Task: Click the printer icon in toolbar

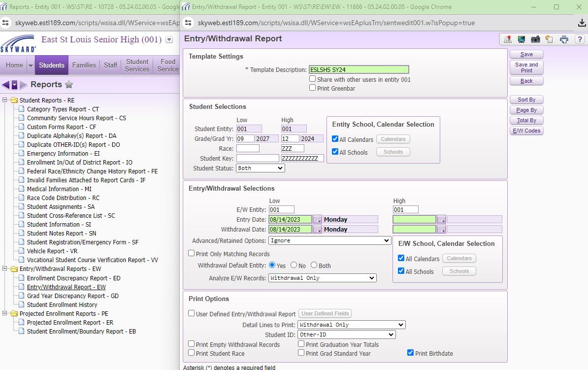Action: [x=564, y=39]
